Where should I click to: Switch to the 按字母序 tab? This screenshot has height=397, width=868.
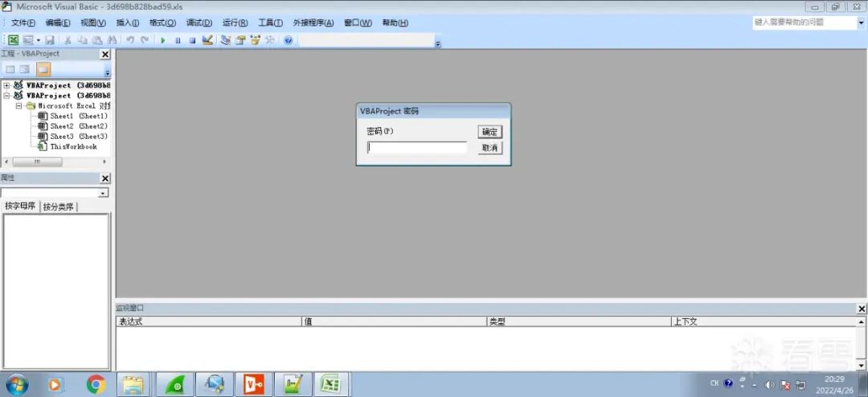pos(20,206)
